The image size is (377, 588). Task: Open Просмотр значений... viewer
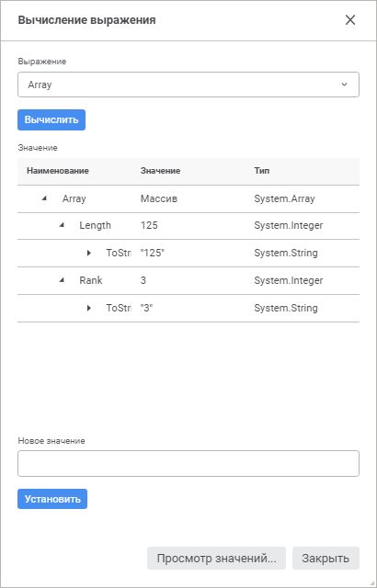[x=216, y=558]
